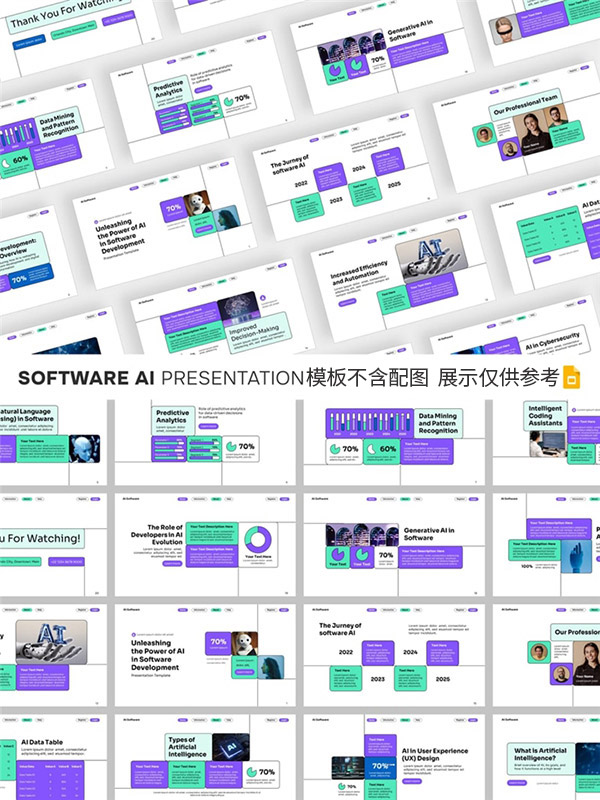
Task: Click the '70%' badge in 'Types of Artificial Intelligence' slide
Action: [261, 774]
